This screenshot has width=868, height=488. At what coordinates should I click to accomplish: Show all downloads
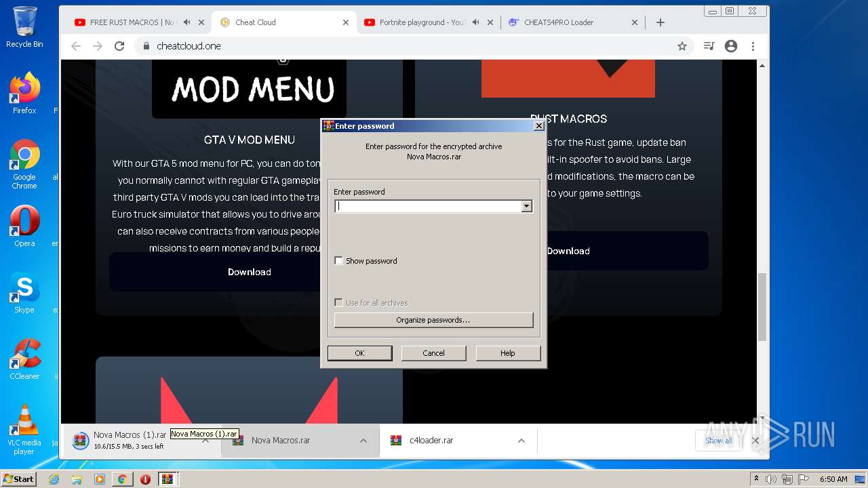pyautogui.click(x=718, y=441)
